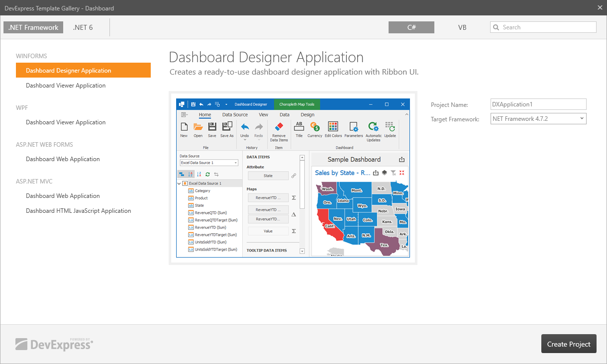
Task: Click the dashboard designer preview image
Action: tap(293, 178)
